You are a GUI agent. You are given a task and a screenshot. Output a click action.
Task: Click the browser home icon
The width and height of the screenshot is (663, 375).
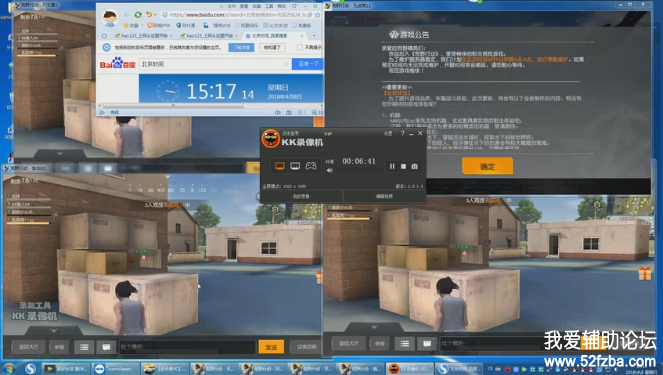(104, 36)
